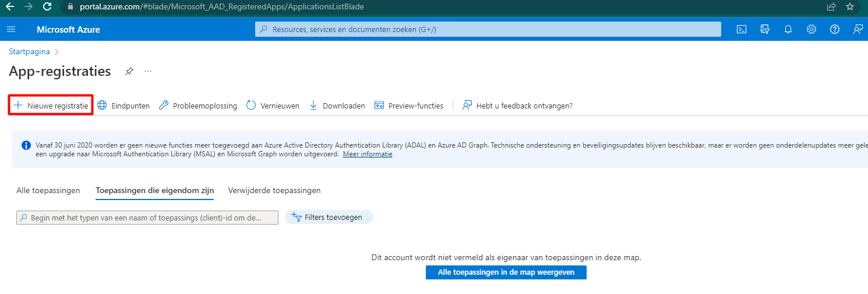Launch Cloud Shell from header
This screenshot has height=294, width=868.
pyautogui.click(x=742, y=29)
